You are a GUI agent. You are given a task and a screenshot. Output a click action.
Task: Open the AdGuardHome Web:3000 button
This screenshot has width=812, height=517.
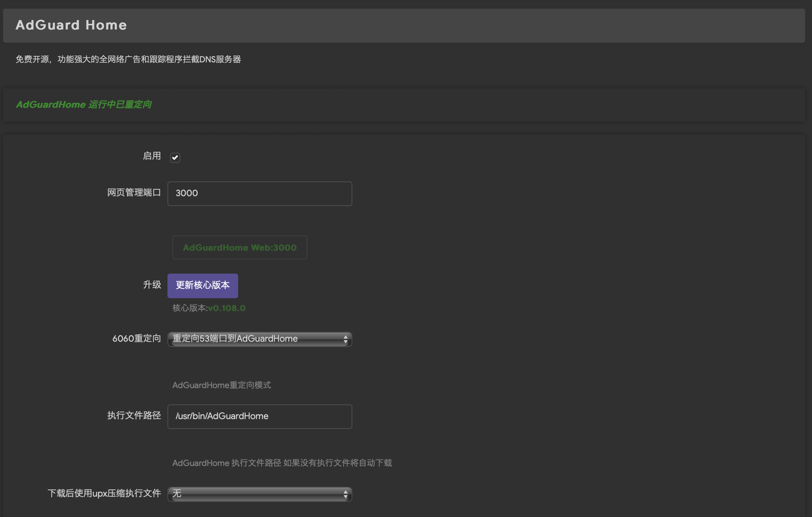click(x=240, y=248)
